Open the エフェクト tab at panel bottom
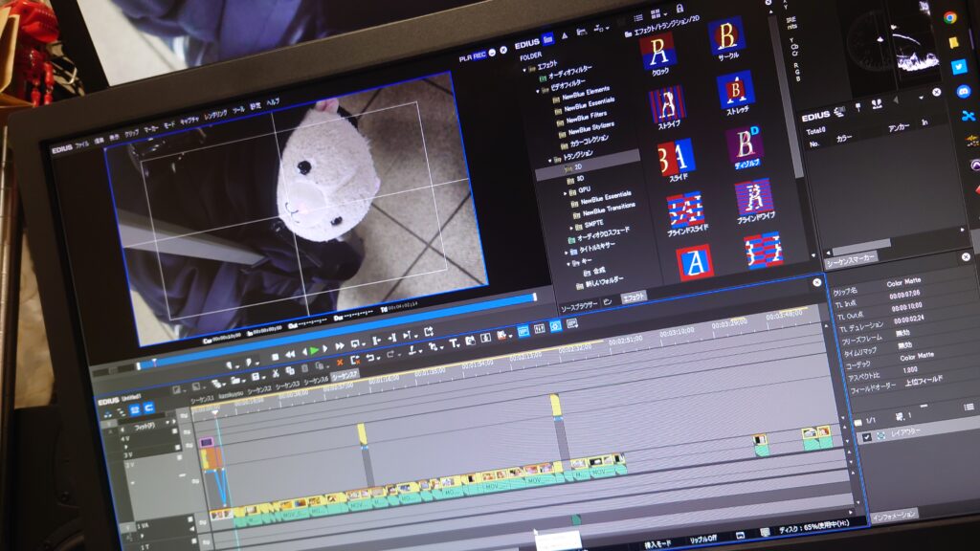The height and width of the screenshot is (551, 980). click(633, 298)
